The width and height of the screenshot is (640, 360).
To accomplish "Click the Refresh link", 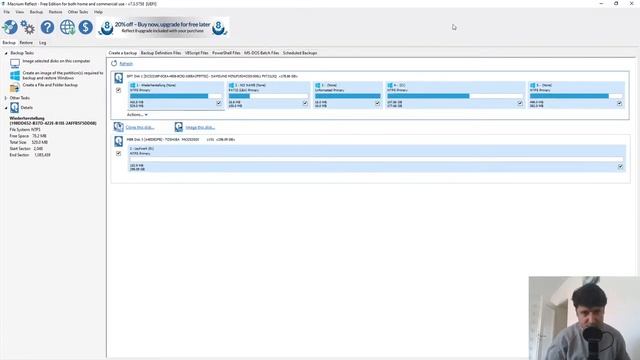I will 126,64.
